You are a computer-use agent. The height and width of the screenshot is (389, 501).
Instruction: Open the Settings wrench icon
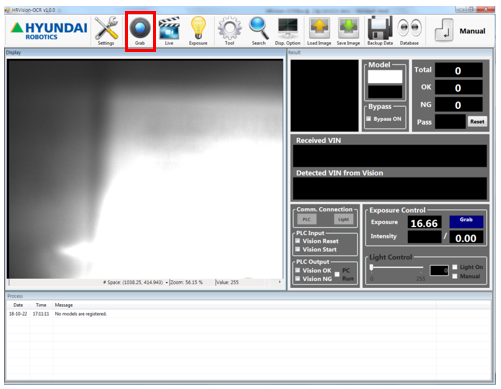click(106, 28)
